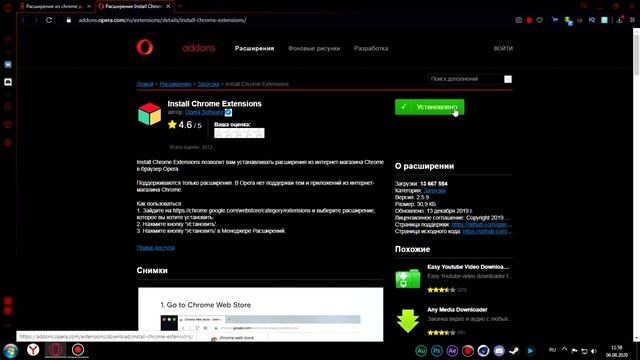Click the red record app in taskbar beside Opera
The height and width of the screenshot is (360, 640).
[x=78, y=350]
